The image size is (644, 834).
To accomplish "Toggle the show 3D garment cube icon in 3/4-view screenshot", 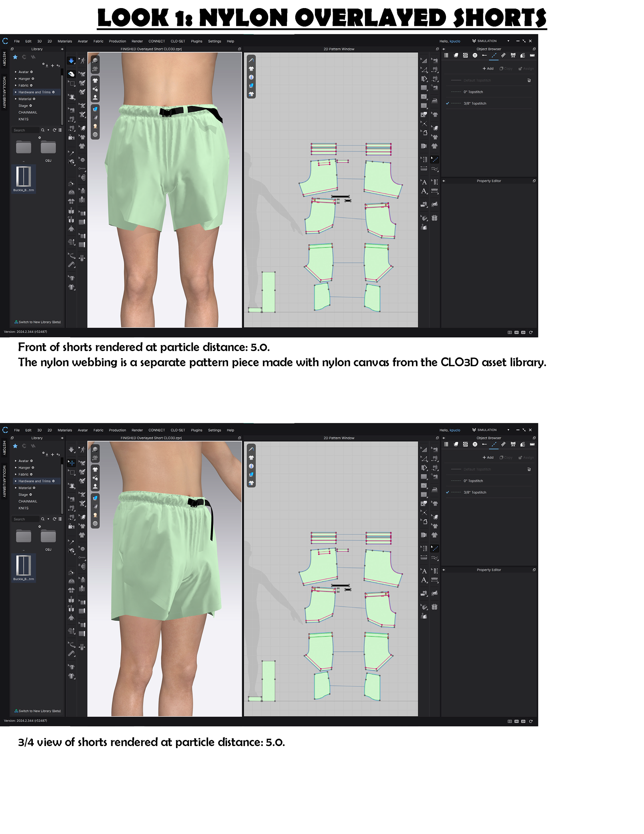I will (x=95, y=449).
